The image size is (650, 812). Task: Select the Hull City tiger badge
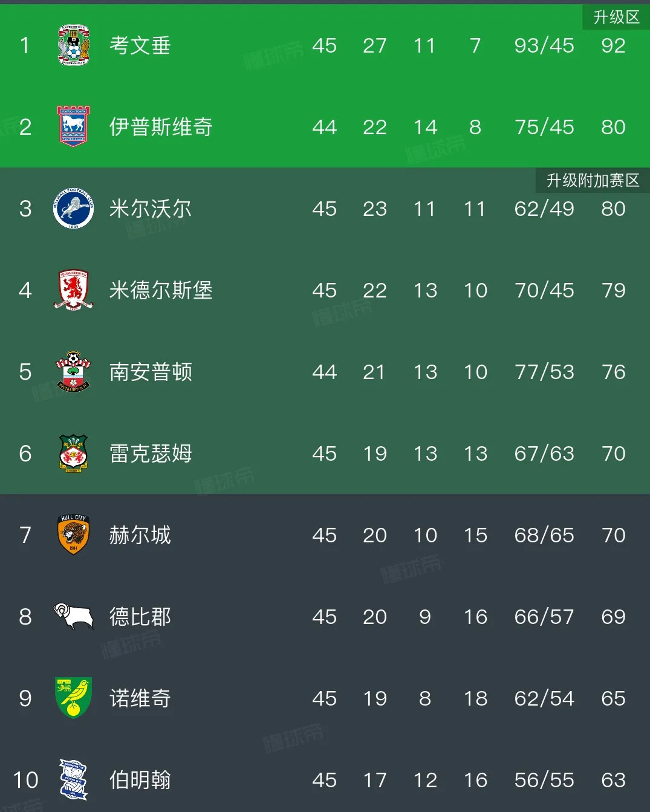pos(73,535)
